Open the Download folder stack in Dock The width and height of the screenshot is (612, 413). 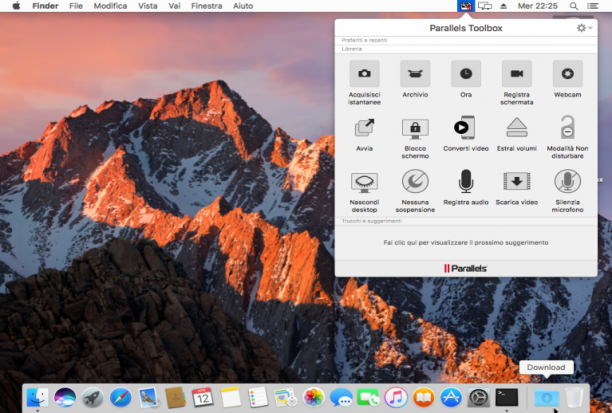click(x=546, y=398)
